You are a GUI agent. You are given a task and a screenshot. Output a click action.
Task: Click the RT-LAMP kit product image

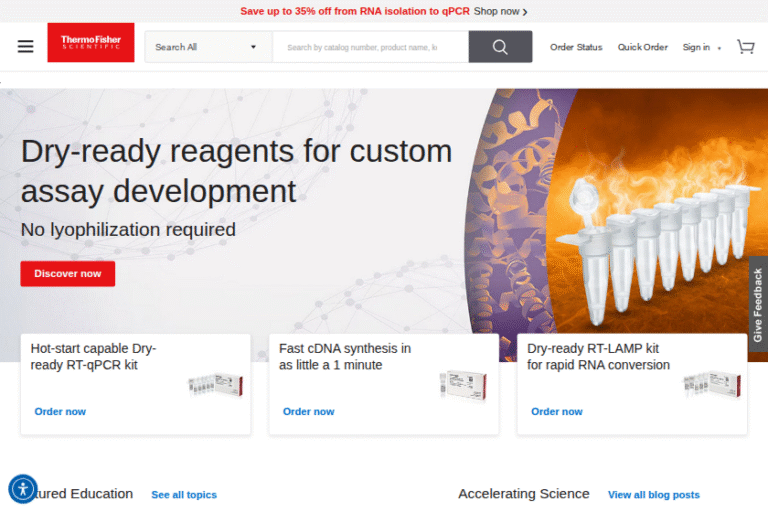point(711,385)
